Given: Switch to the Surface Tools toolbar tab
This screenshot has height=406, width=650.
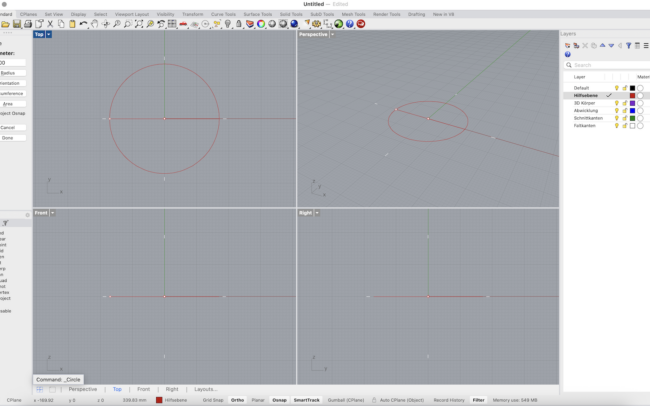Looking at the screenshot, I should click(x=257, y=14).
